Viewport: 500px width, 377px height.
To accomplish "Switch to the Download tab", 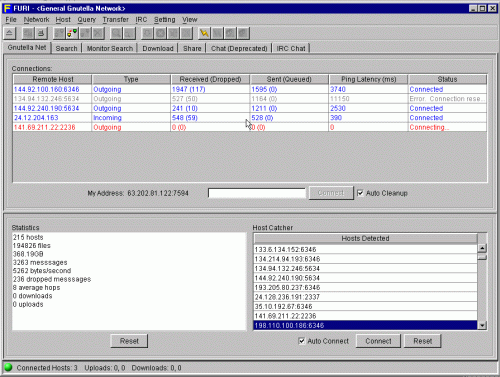I will [x=158, y=48].
